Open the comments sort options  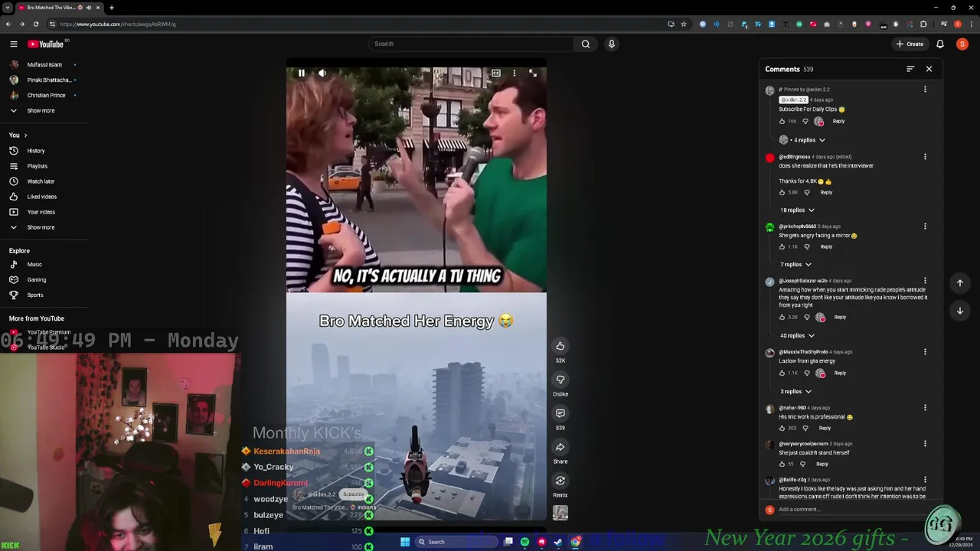910,69
